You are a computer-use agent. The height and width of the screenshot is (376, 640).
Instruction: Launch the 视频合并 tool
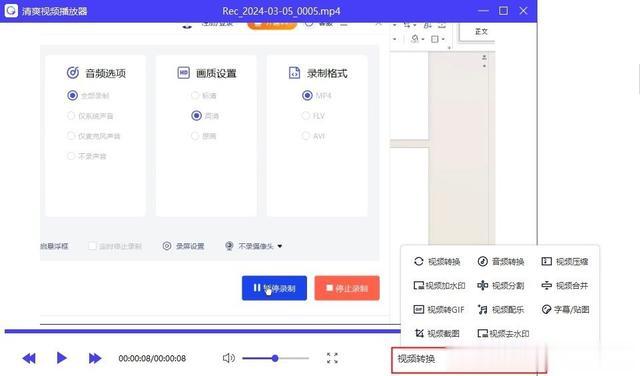pos(564,286)
